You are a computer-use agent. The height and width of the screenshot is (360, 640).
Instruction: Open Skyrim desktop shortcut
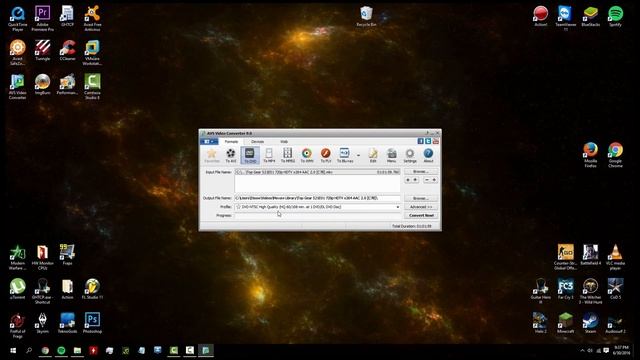pyautogui.click(x=42, y=323)
